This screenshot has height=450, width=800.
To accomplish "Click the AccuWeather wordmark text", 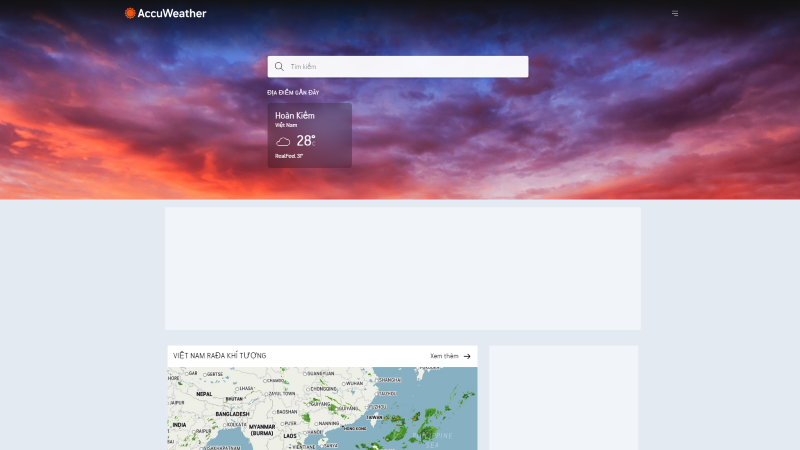I will click(x=172, y=13).
